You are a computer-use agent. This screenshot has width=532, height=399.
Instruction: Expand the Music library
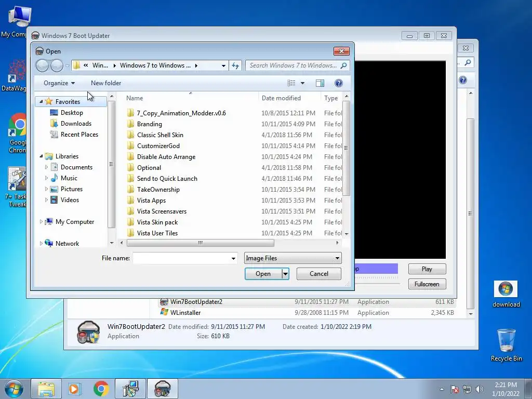coord(46,178)
